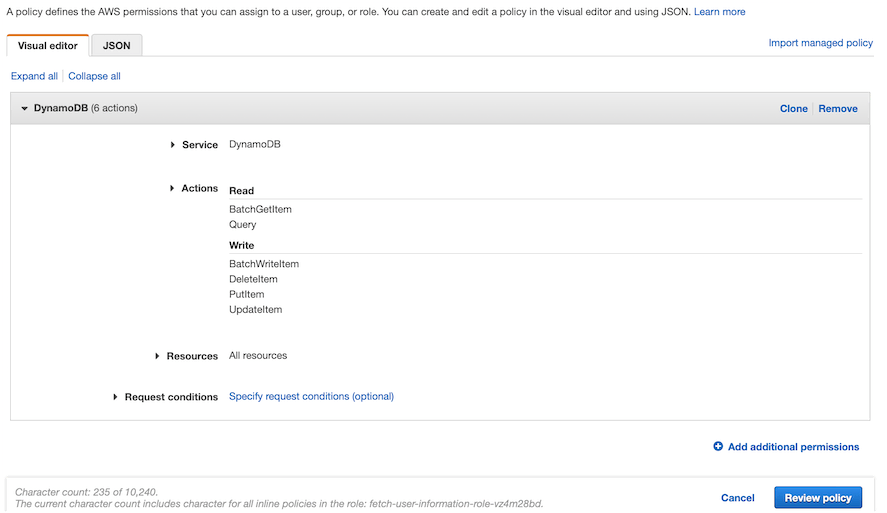
Task: Click the Resources section label
Action: pyautogui.click(x=192, y=356)
